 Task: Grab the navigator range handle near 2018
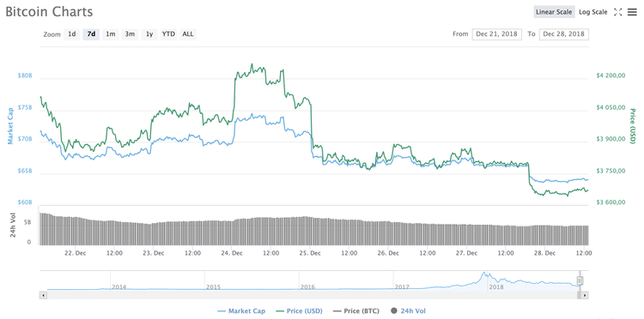[x=580, y=280]
